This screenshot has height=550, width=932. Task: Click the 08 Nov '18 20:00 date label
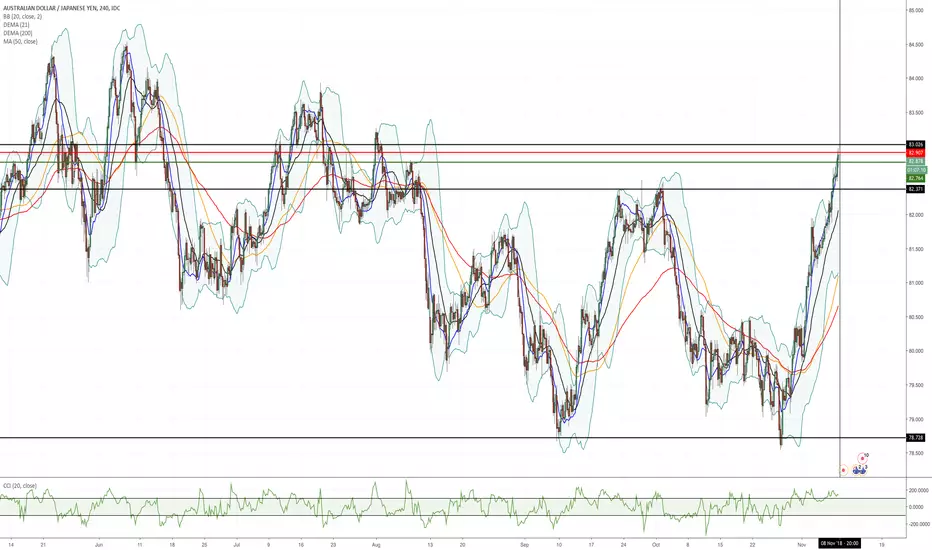pos(839,543)
